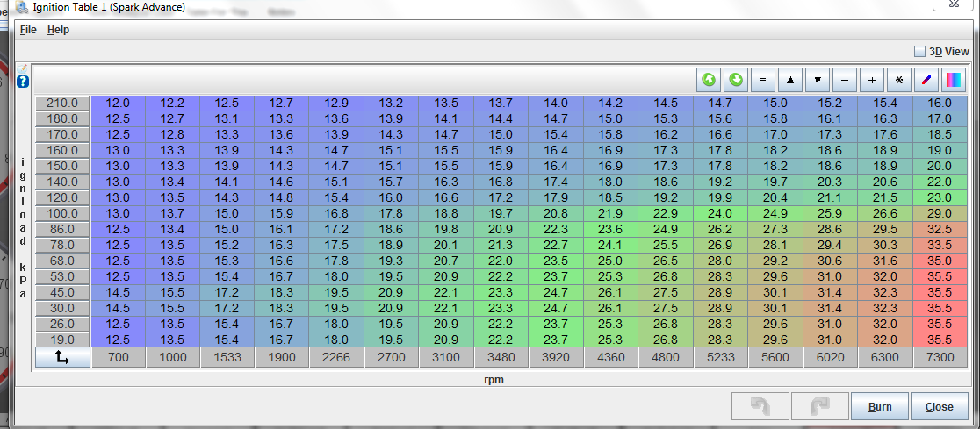
Task: Click the blue question mark help icon
Action: click(x=23, y=82)
